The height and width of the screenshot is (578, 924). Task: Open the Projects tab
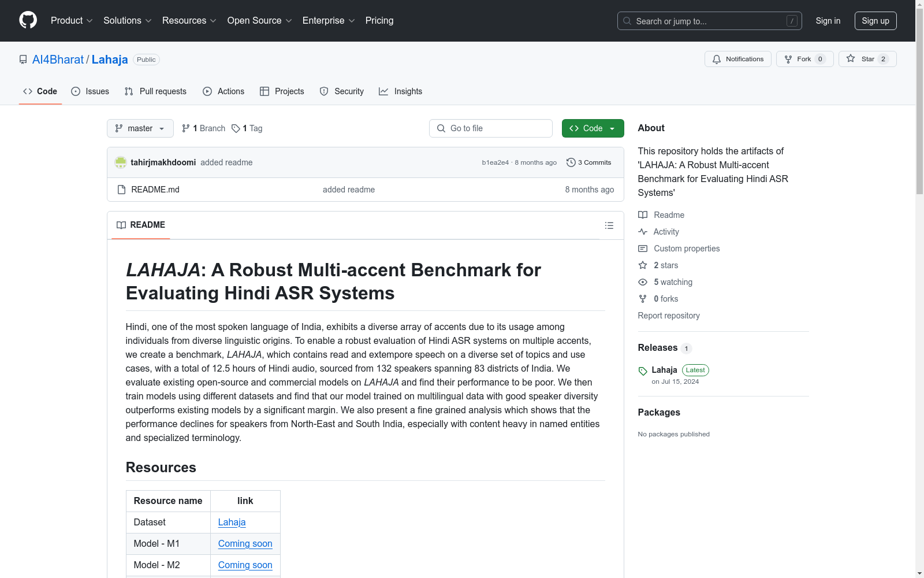click(x=282, y=91)
